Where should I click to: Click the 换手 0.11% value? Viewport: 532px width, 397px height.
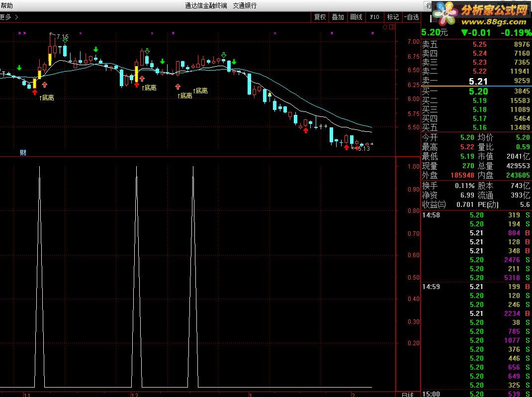tap(465, 186)
